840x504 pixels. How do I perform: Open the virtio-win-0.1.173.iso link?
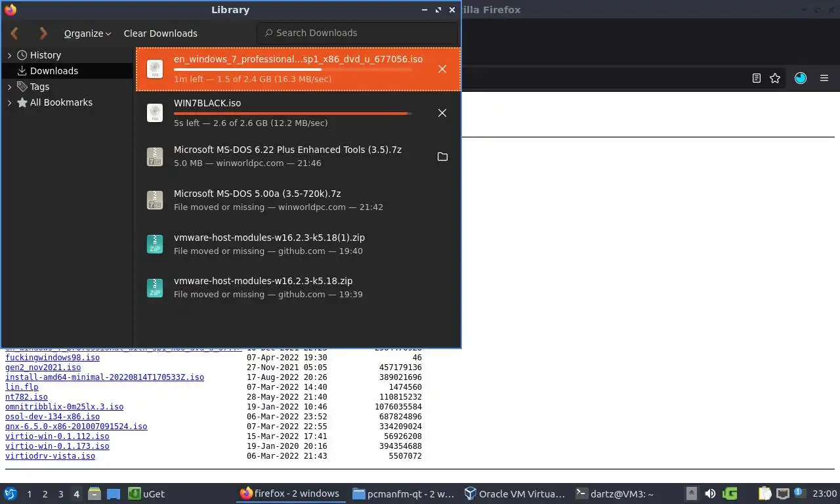coord(57,446)
